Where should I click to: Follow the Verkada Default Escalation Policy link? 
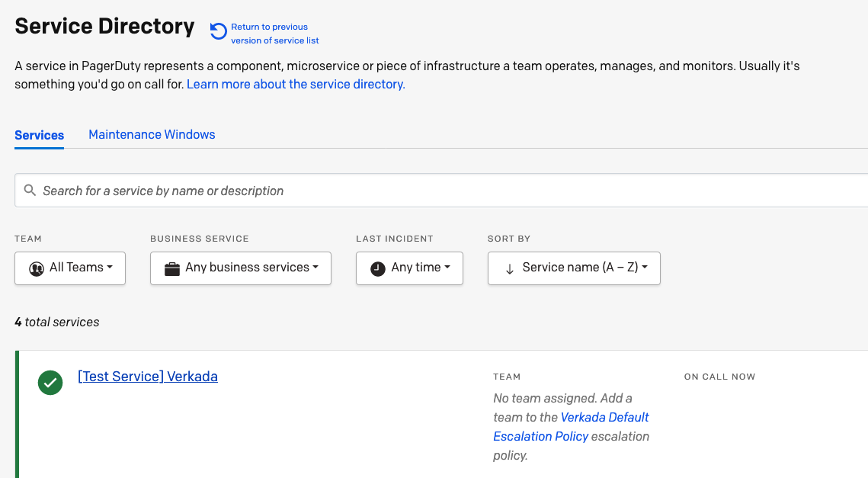[x=572, y=427]
